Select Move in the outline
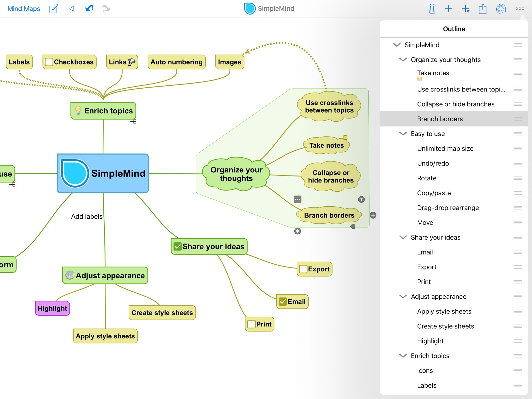The image size is (532, 399). (454, 223)
